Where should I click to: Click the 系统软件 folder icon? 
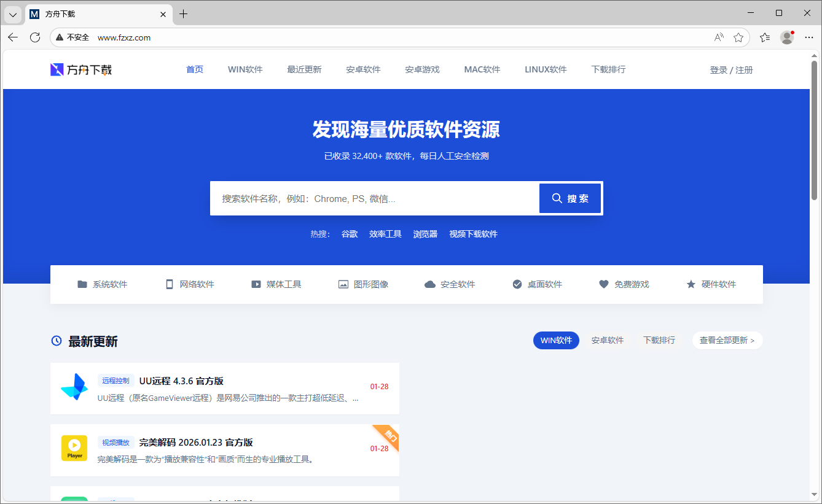82,284
